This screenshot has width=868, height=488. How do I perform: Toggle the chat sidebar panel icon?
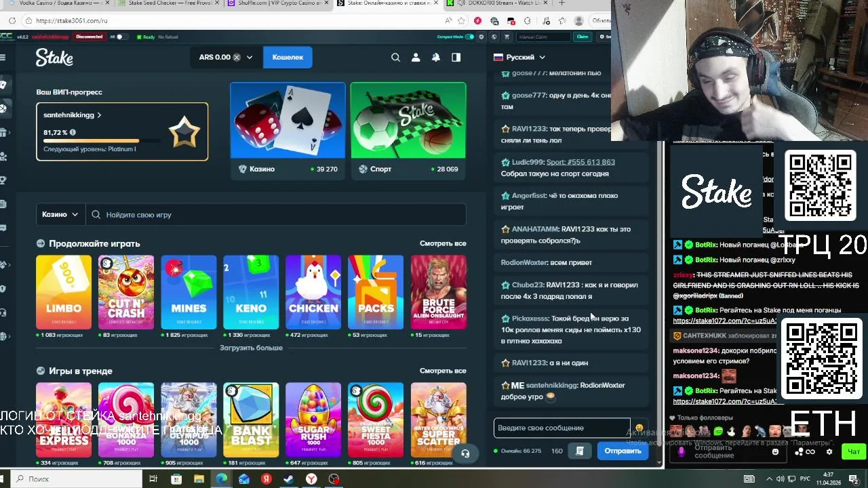(x=456, y=58)
